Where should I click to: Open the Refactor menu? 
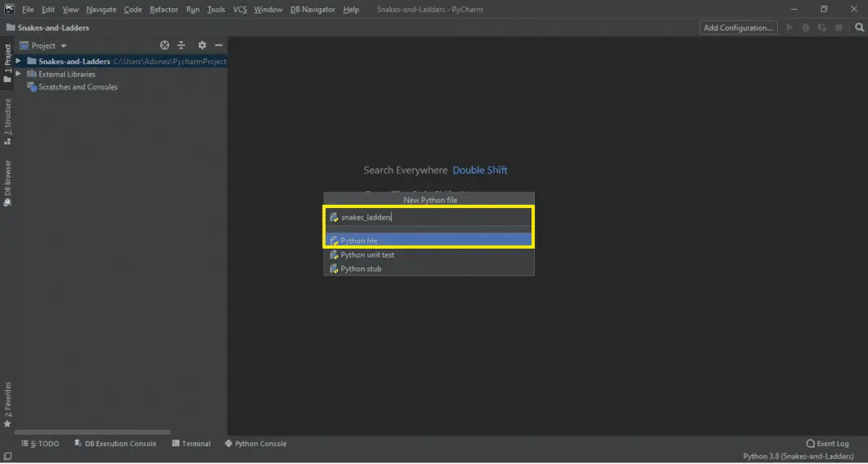coord(163,10)
